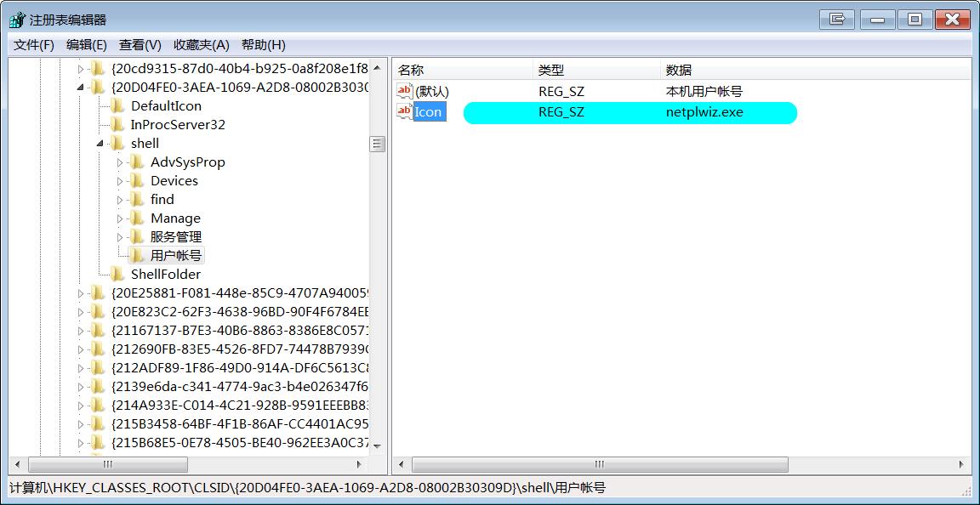Click the Registry Editor icon in title bar

(x=15, y=19)
